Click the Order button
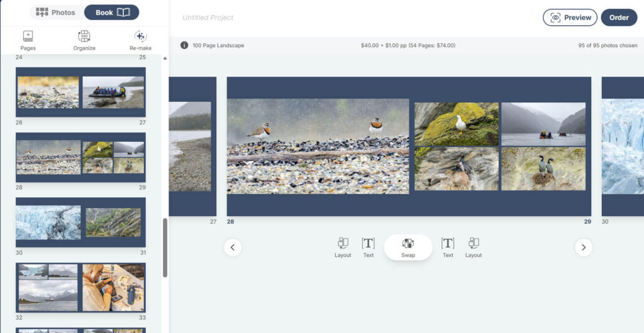644x333 pixels. pyautogui.click(x=619, y=18)
